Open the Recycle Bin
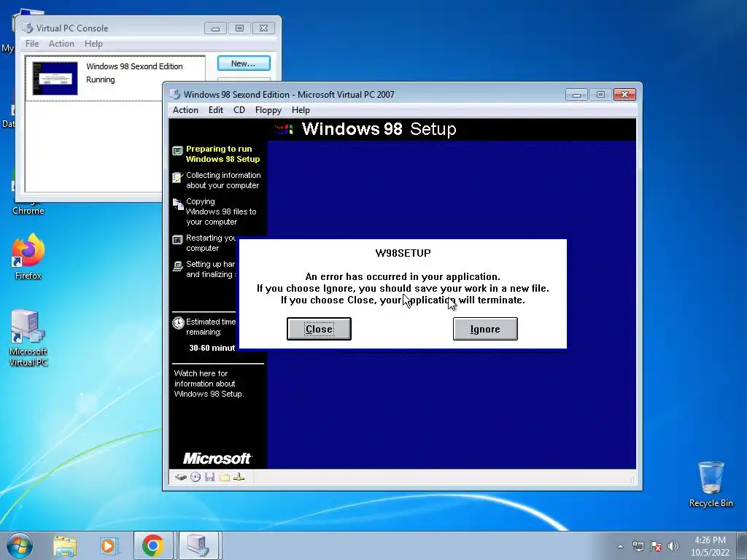The height and width of the screenshot is (560, 747). [711, 484]
